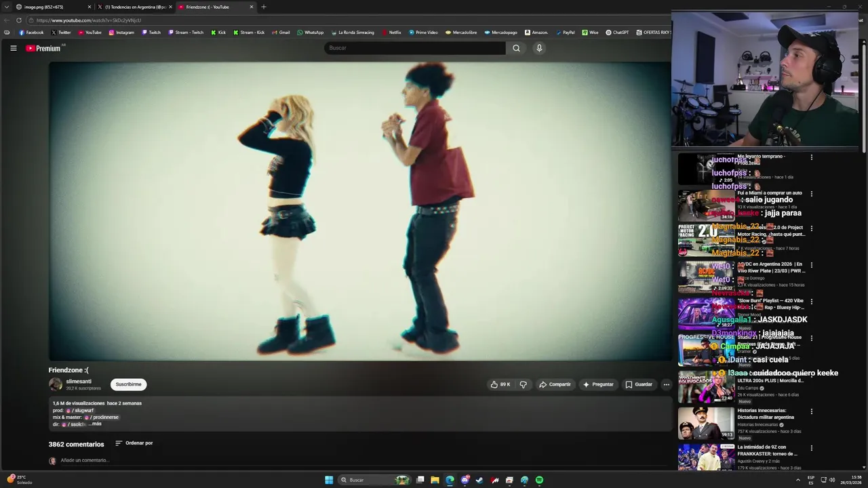
Task: Click Historias Innecesarias: Dictadura militar title
Action: click(x=766, y=414)
